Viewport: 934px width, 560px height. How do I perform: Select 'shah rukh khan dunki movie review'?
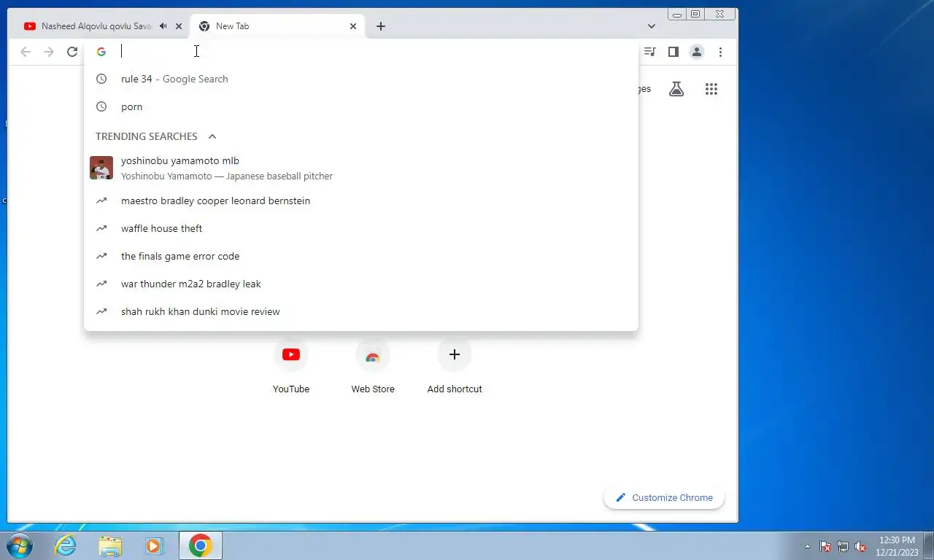tap(361, 311)
